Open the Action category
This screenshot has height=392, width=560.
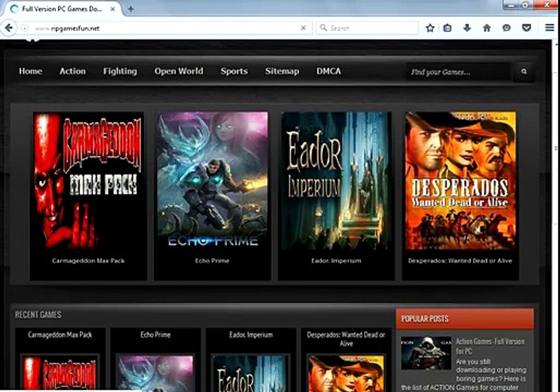pos(72,71)
